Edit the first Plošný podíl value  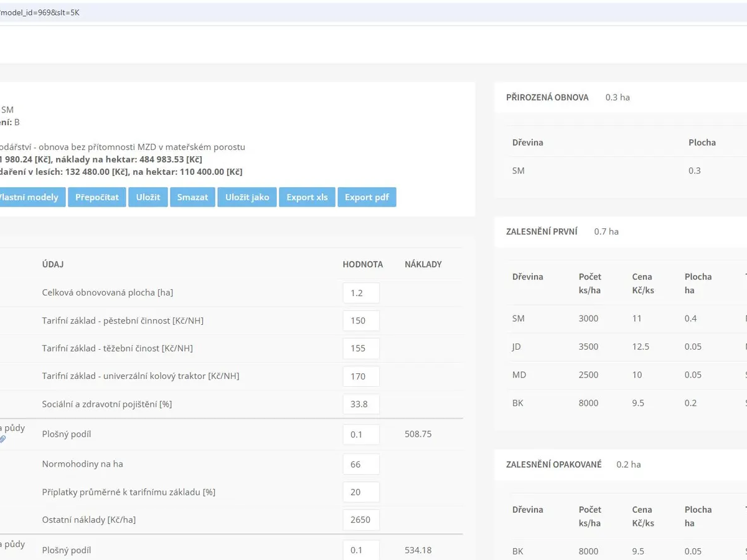361,434
